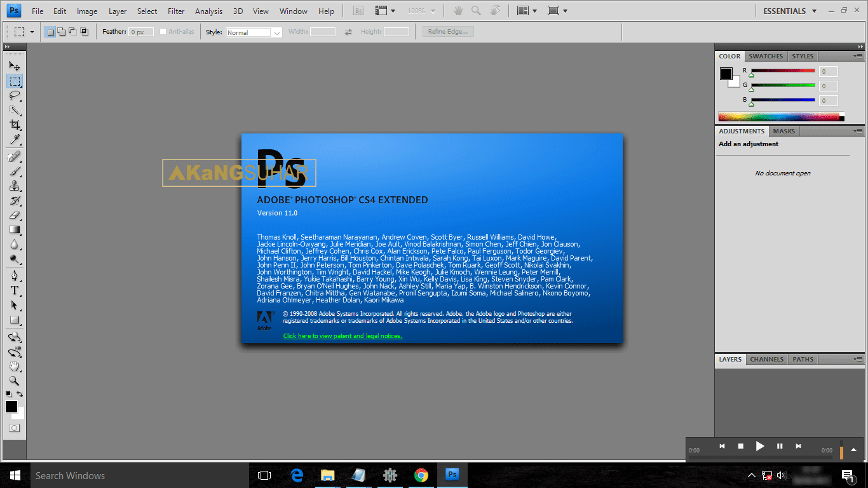Show hidden system tray icons
Viewport: 868px width, 488px height.
pyautogui.click(x=752, y=475)
